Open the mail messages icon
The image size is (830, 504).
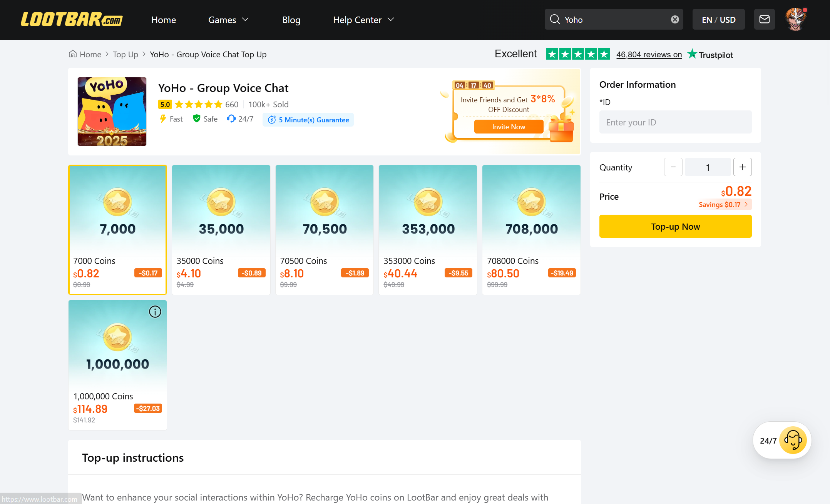[764, 19]
